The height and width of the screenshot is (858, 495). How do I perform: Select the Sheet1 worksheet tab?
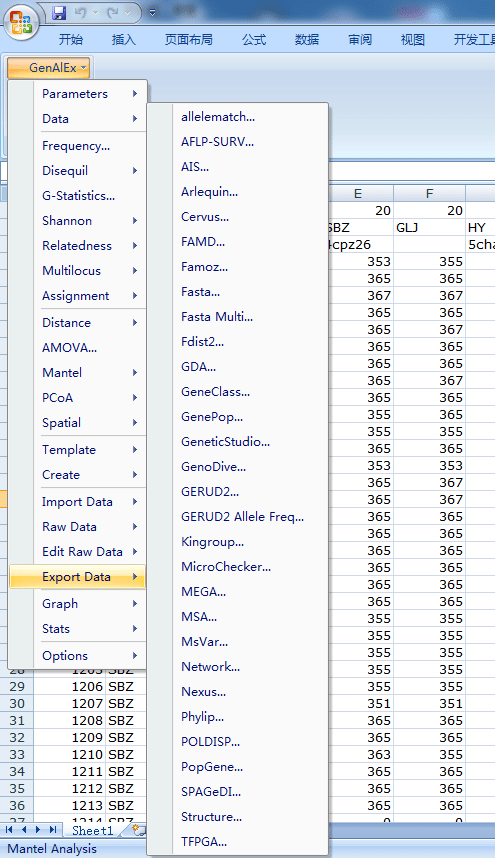click(92, 831)
